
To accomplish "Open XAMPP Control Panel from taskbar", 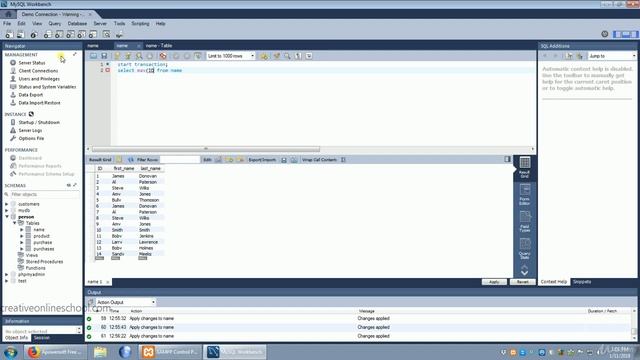I will (x=170, y=352).
